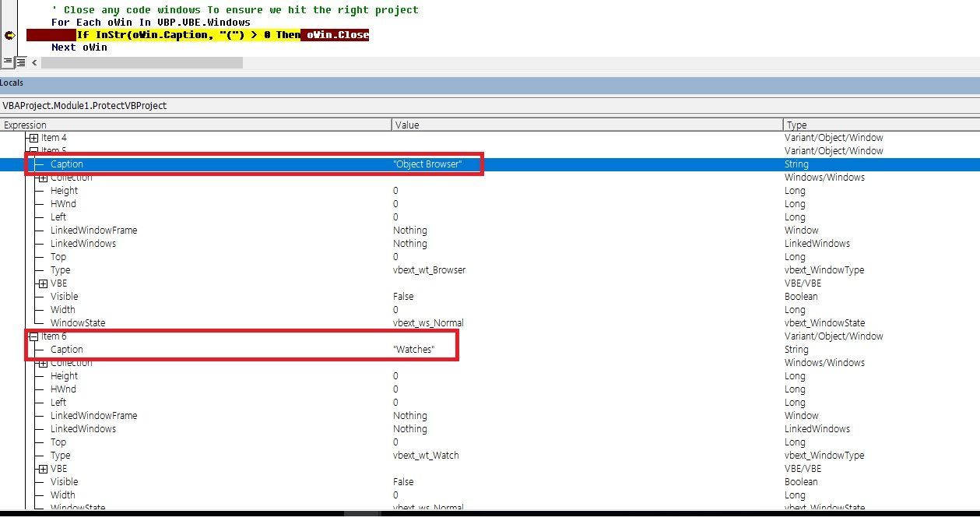
Task: Expand the Item 4 node
Action: 33,138
